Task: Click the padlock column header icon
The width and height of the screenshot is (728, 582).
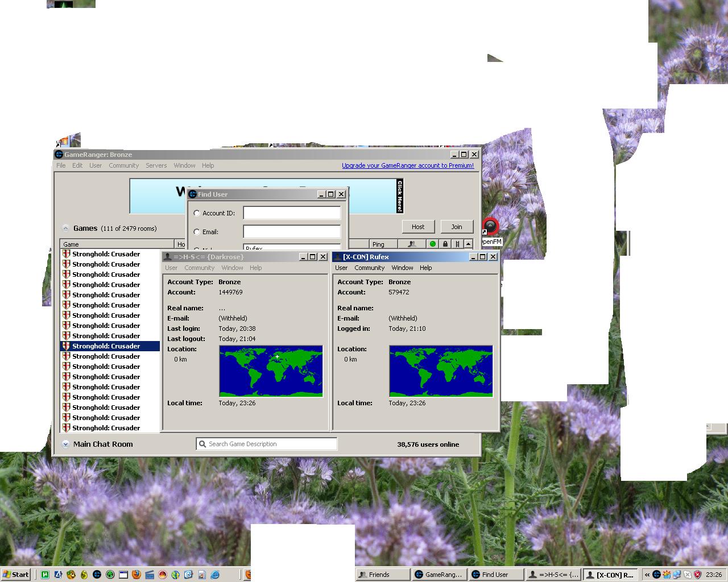Action: pos(445,244)
